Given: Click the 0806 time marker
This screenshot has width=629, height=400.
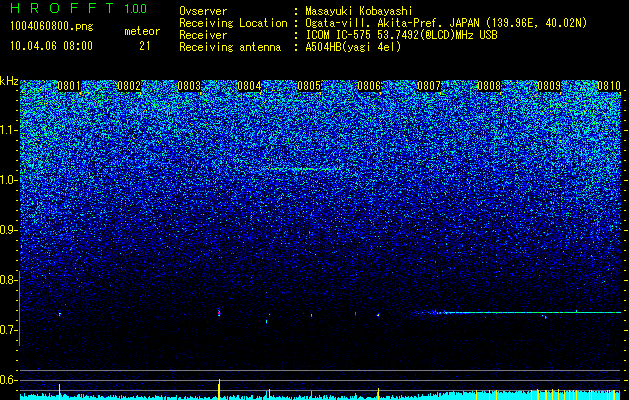Looking at the screenshot, I should tap(369, 86).
